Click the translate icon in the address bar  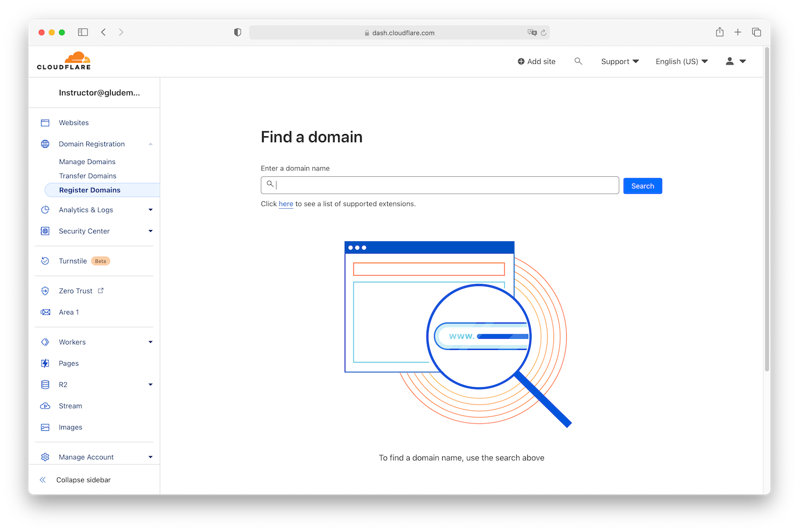click(532, 32)
